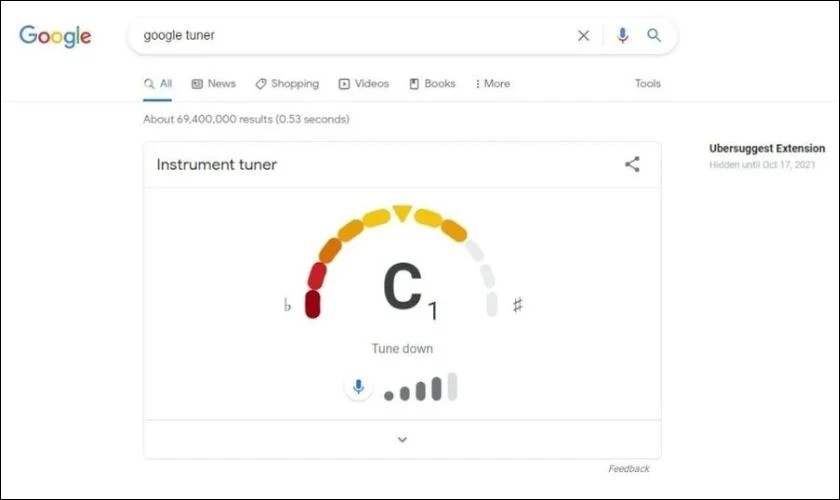Click the sharp symbol on the tuner
The width and height of the screenshot is (840, 500).
[x=517, y=305]
